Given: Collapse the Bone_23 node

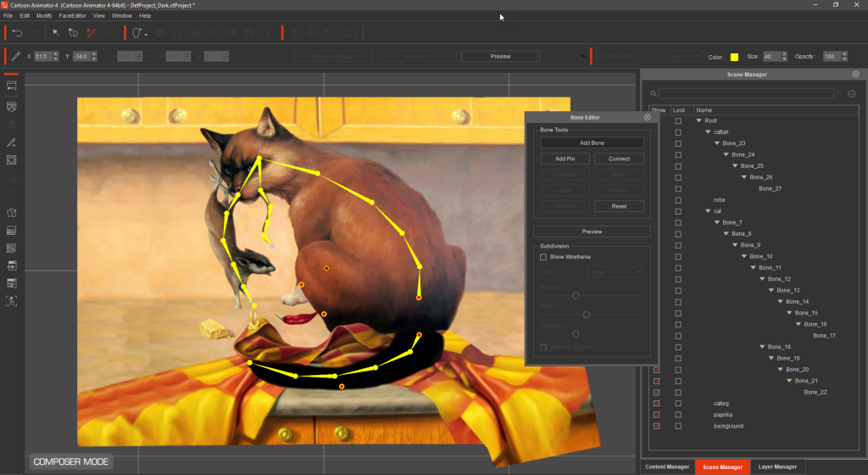Looking at the screenshot, I should coord(717,143).
